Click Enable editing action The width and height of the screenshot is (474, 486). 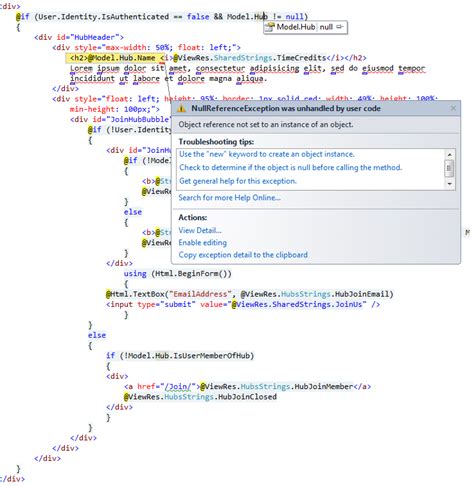(x=202, y=243)
